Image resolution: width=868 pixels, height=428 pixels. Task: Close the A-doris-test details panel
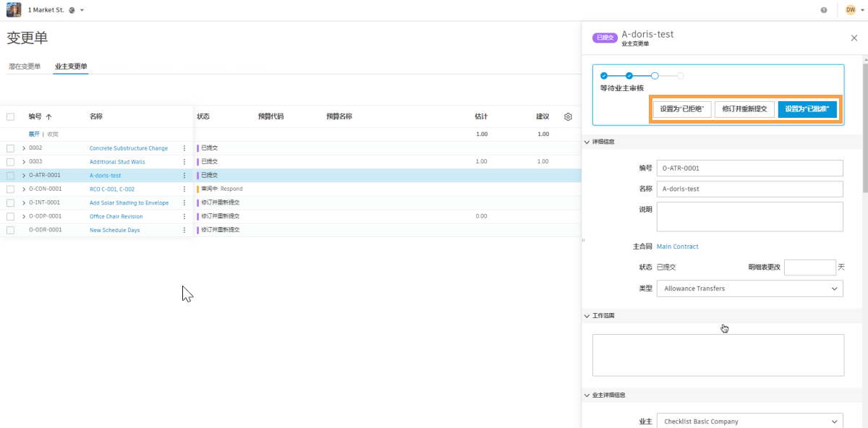tap(854, 38)
